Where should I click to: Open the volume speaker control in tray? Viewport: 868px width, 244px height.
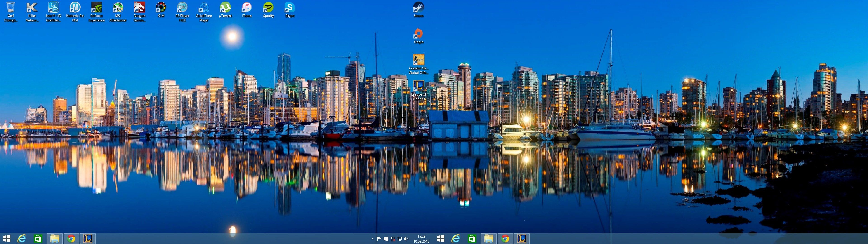click(406, 239)
